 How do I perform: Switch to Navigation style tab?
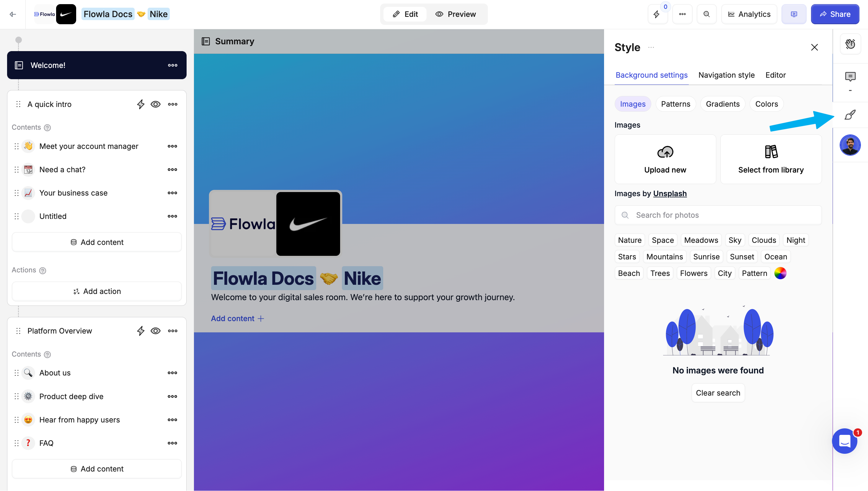[727, 75]
